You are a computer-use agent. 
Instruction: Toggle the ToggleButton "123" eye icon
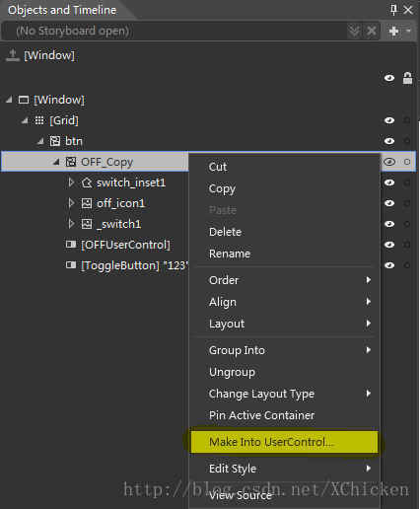(389, 265)
